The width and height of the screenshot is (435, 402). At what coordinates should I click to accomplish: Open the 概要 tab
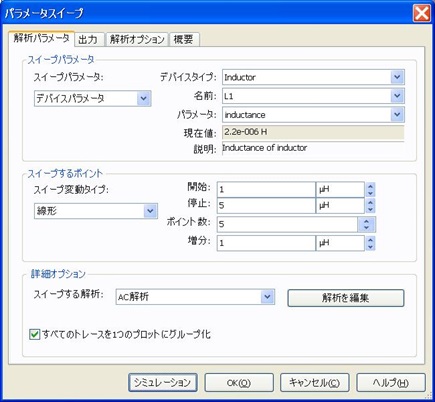pos(184,40)
